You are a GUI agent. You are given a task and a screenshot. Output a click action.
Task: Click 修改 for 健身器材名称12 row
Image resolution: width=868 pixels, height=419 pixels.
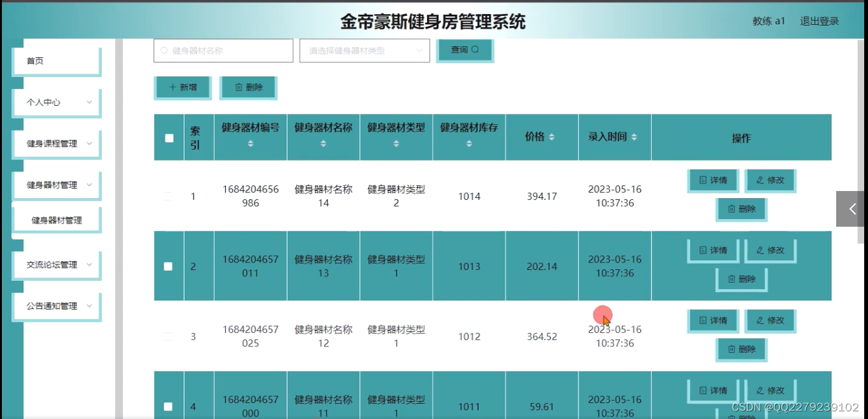[x=770, y=320]
